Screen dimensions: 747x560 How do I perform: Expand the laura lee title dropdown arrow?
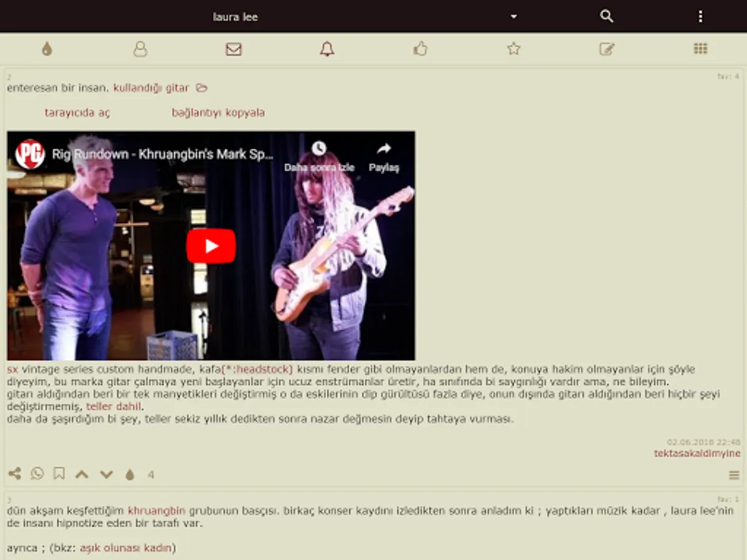click(514, 17)
